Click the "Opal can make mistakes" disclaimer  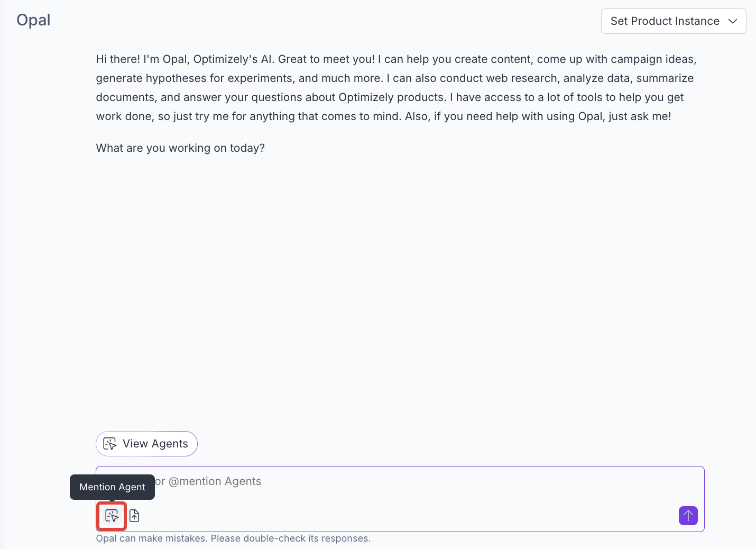tap(233, 538)
